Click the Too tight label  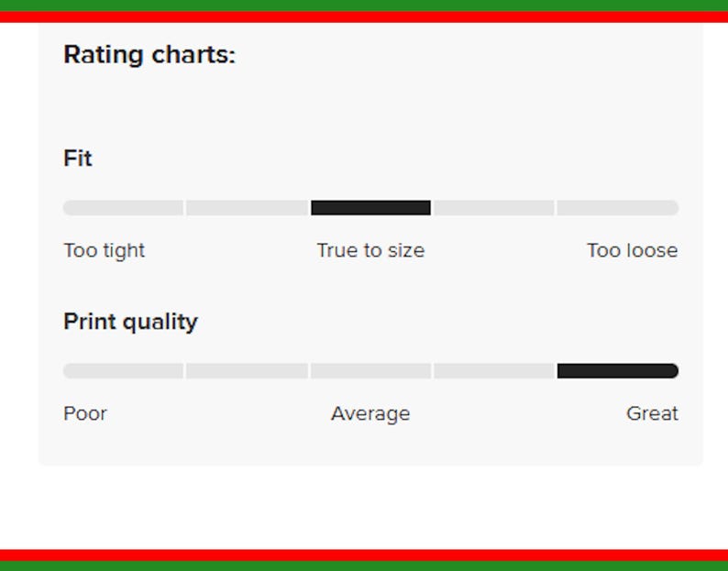coord(104,251)
